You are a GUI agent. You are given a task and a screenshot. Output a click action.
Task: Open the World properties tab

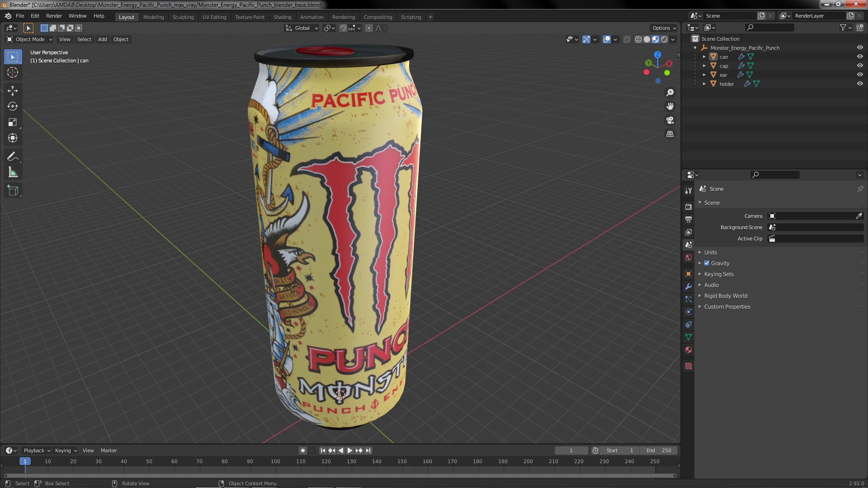pos(689,258)
